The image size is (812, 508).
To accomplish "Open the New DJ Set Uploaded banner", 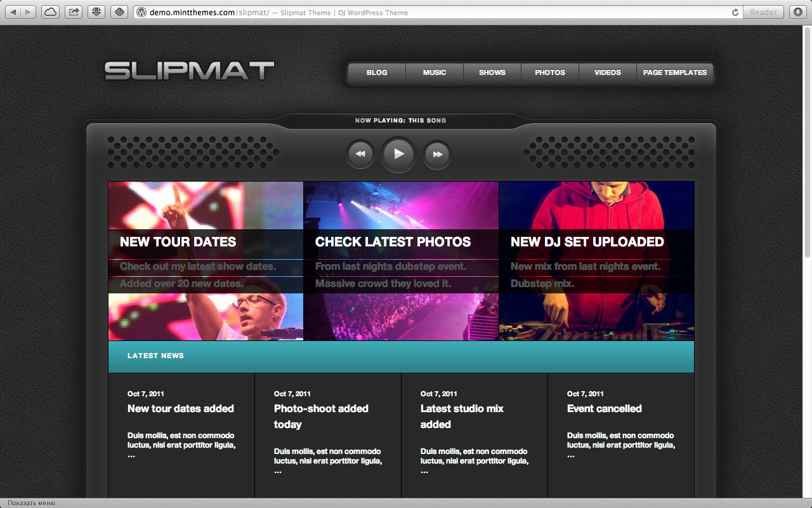I will coord(596,261).
